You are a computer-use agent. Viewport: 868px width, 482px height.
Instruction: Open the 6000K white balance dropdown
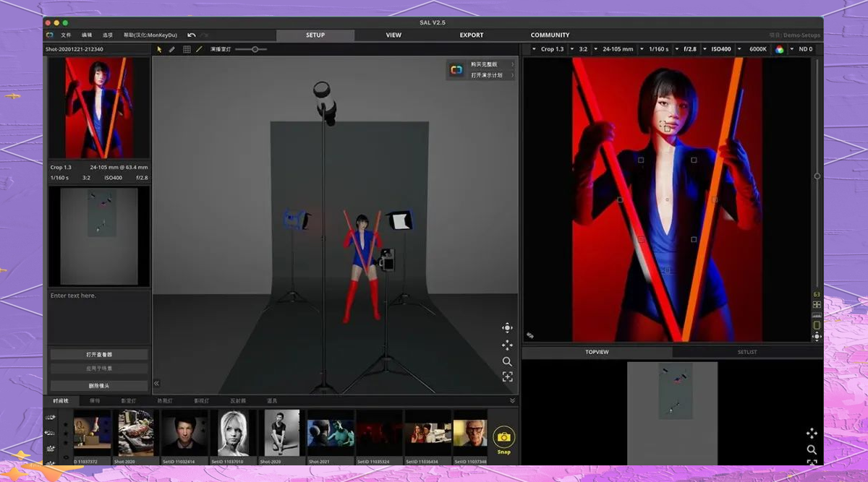tap(755, 49)
